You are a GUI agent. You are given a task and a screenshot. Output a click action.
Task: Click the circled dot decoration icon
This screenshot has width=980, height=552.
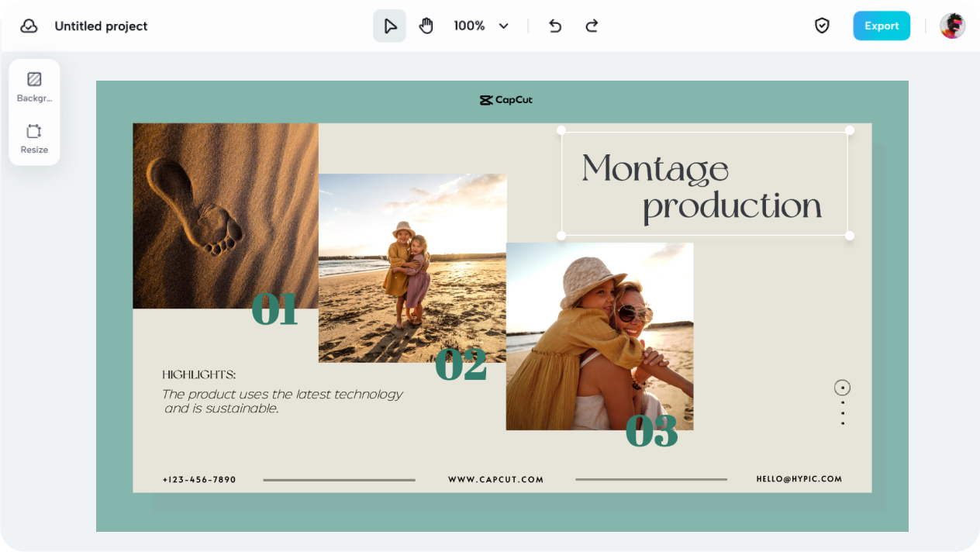[x=842, y=388]
